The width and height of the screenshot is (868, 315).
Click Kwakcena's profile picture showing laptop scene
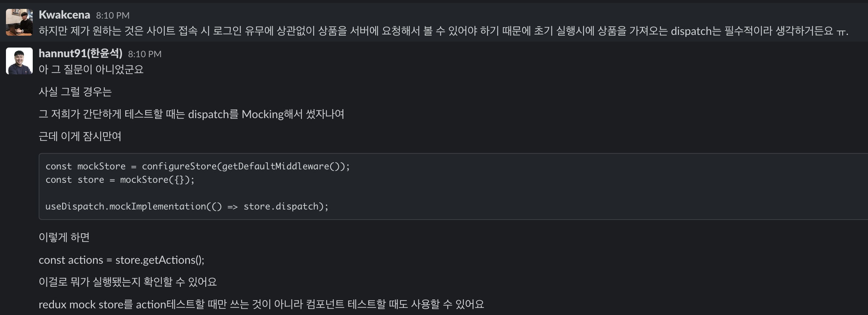[19, 22]
